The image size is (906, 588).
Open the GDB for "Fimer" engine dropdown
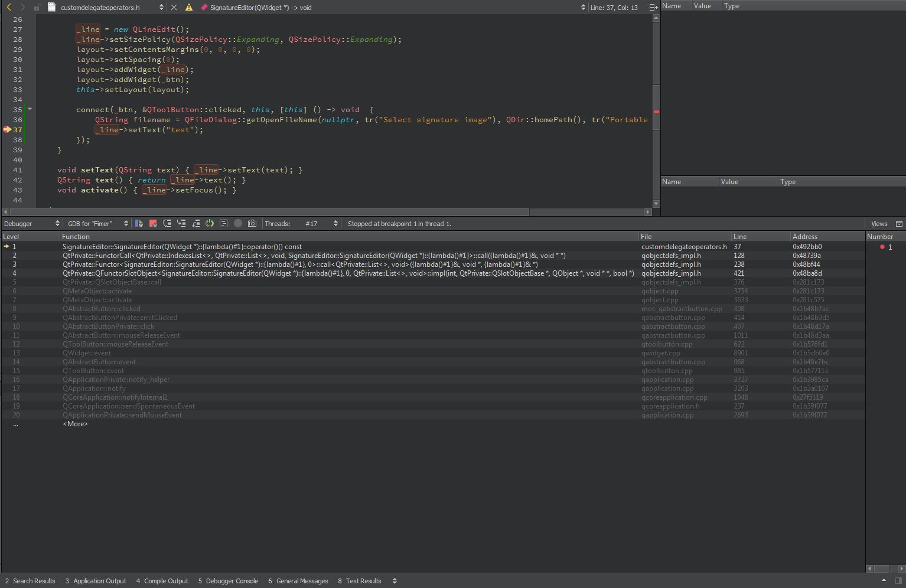97,224
